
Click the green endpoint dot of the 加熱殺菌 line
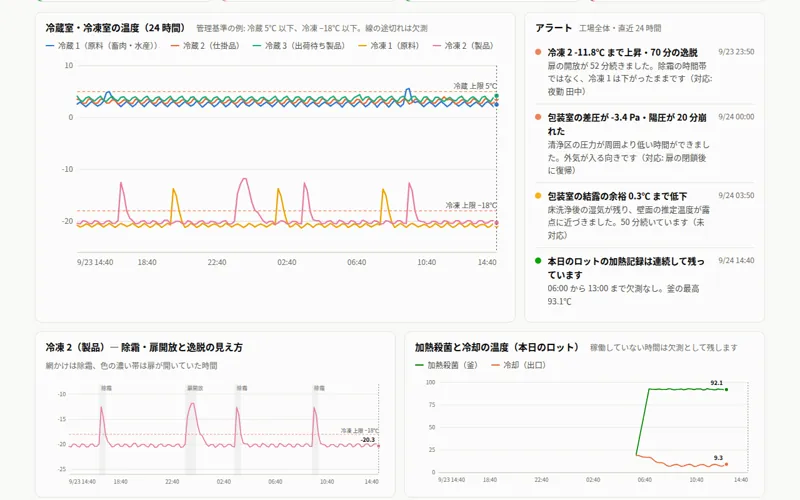727,390
